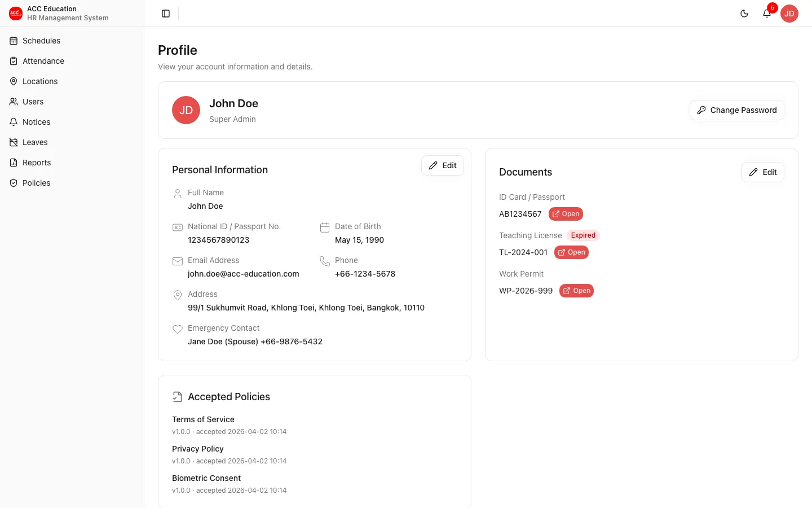Click the Full Name person icon

178,193
